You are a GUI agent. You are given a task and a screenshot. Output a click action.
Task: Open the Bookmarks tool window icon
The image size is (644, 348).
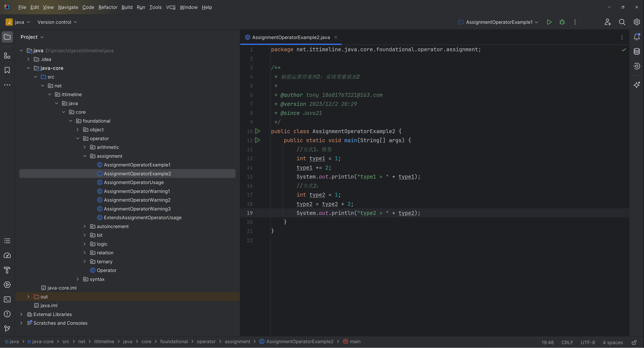[7, 70]
